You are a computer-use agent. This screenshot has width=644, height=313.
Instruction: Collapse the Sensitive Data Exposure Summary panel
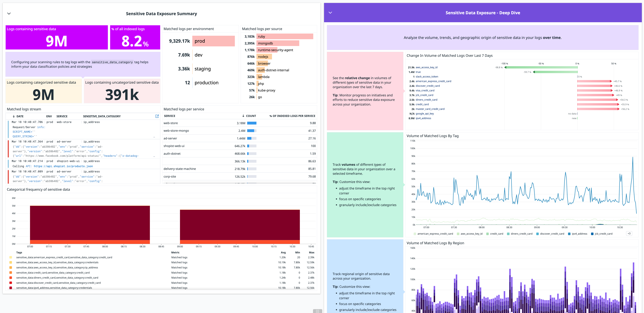pyautogui.click(x=9, y=13)
